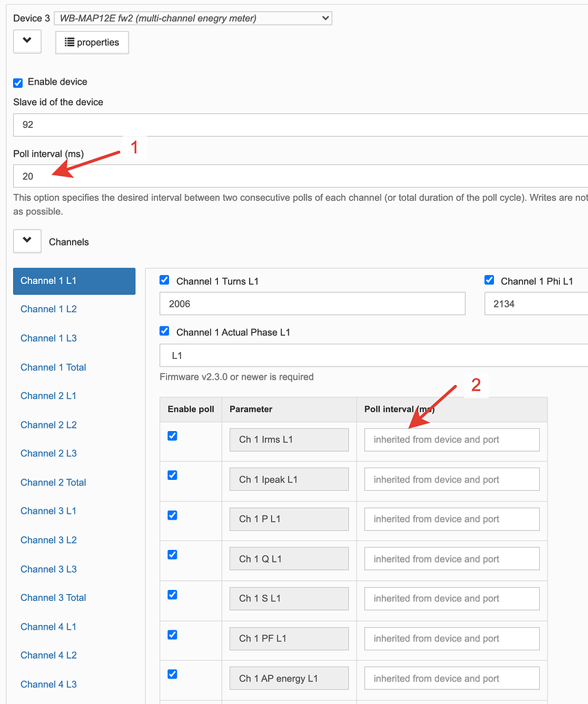Screen dimensions: 588x704
Task: Collapse Device 3 section with chevron button
Action: pyautogui.click(x=27, y=41)
